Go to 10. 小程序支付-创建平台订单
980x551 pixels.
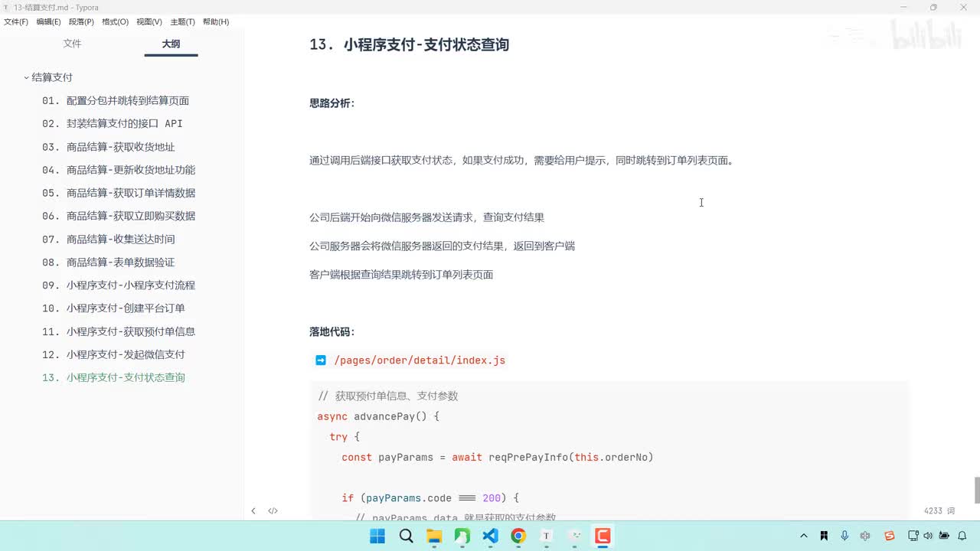click(113, 308)
